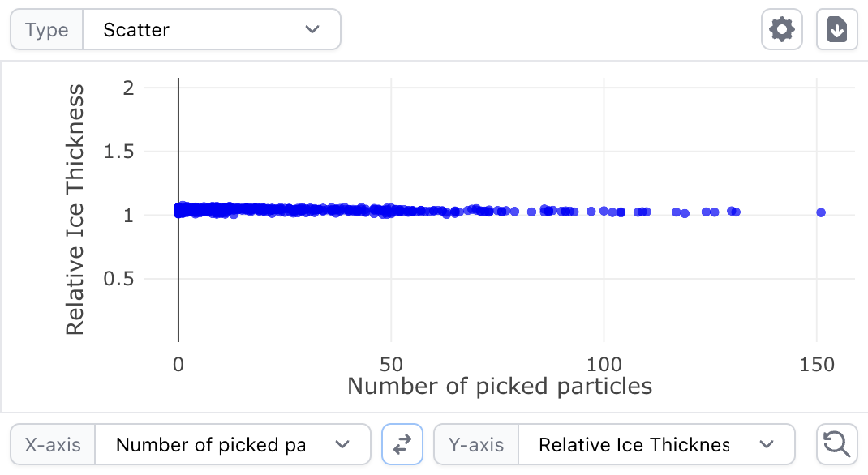
Task: Click the 1.5 tick label on y-axis
Action: (120, 152)
